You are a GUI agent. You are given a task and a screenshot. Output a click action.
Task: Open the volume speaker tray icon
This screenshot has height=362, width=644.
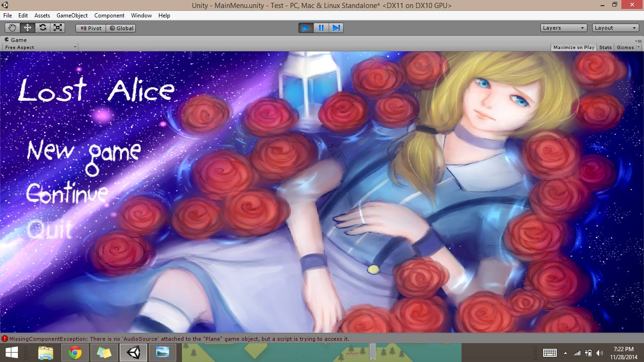click(x=600, y=353)
